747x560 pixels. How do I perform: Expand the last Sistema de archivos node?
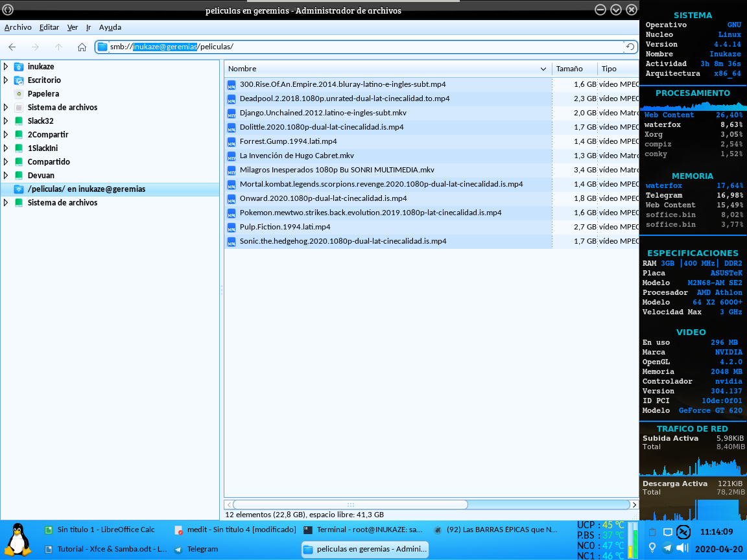(x=6, y=202)
